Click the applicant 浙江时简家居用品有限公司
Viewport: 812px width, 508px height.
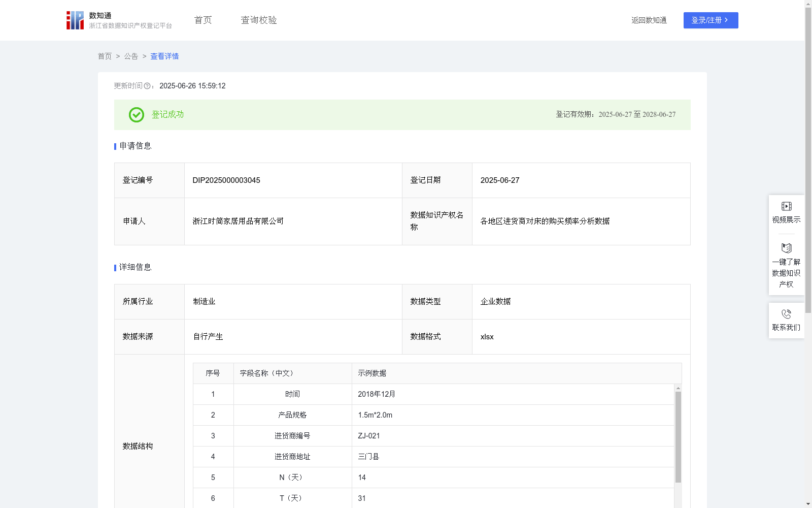click(x=238, y=221)
